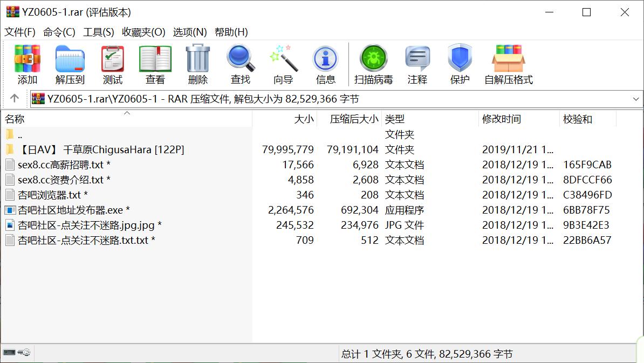Open the 选项(N) menu

pos(190,32)
